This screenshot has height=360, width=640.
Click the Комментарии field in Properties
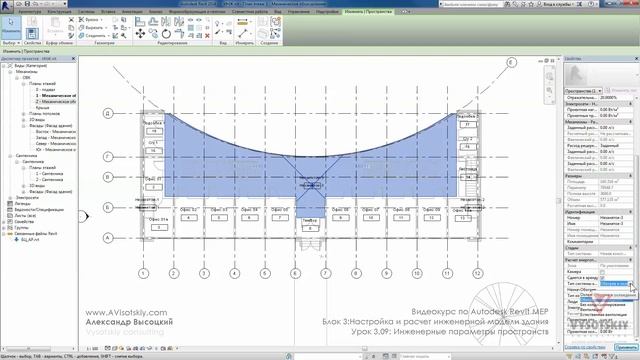616,242
